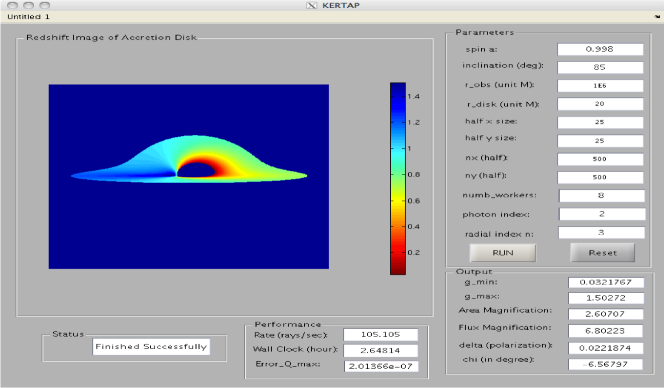The image size is (664, 388).
Task: Select the photon index field
Action: [602, 214]
